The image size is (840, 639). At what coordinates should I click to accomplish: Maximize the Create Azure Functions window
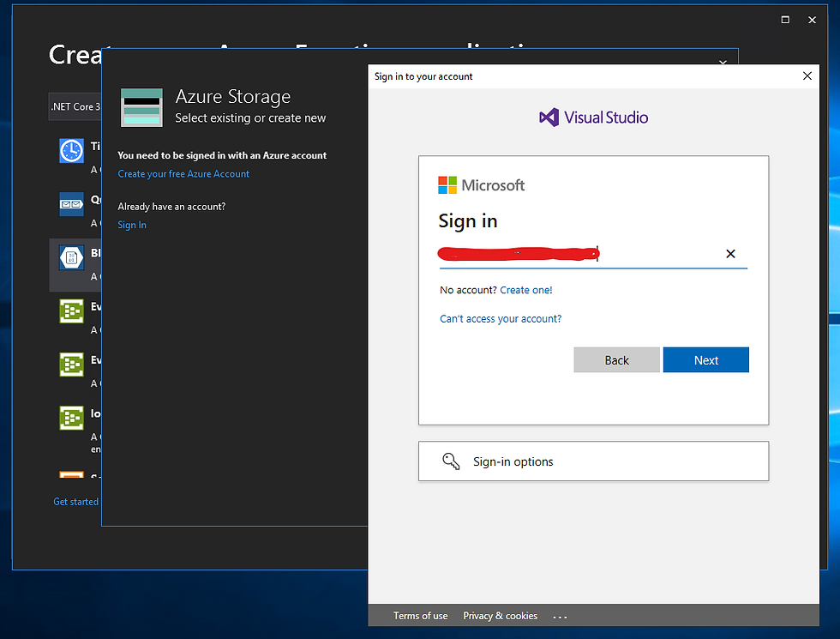click(x=785, y=20)
